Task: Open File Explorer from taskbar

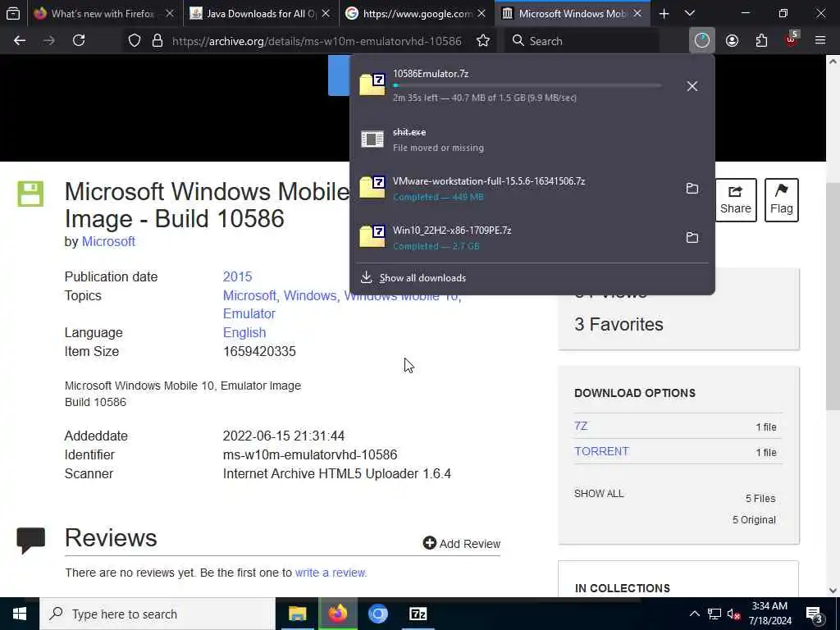Action: (297, 614)
